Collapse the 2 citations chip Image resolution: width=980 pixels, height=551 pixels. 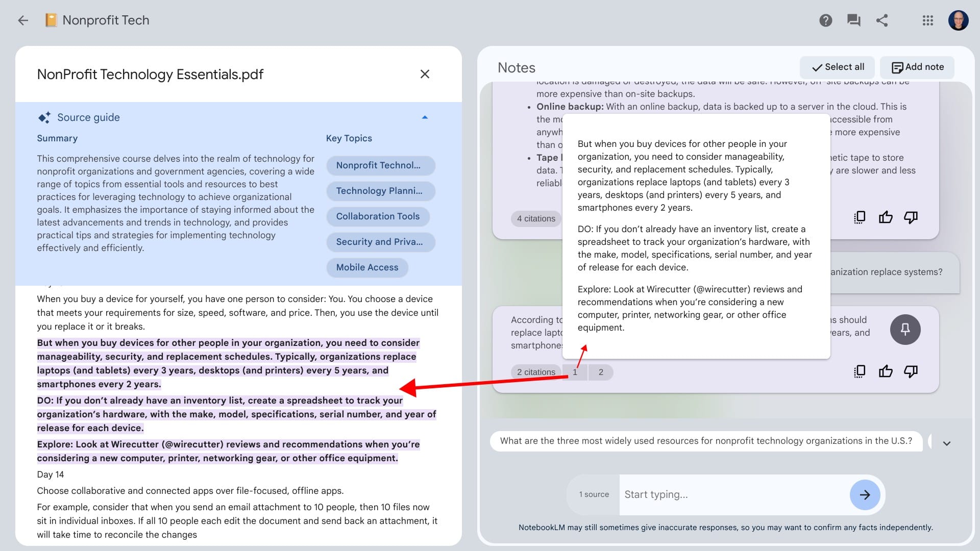coord(536,372)
